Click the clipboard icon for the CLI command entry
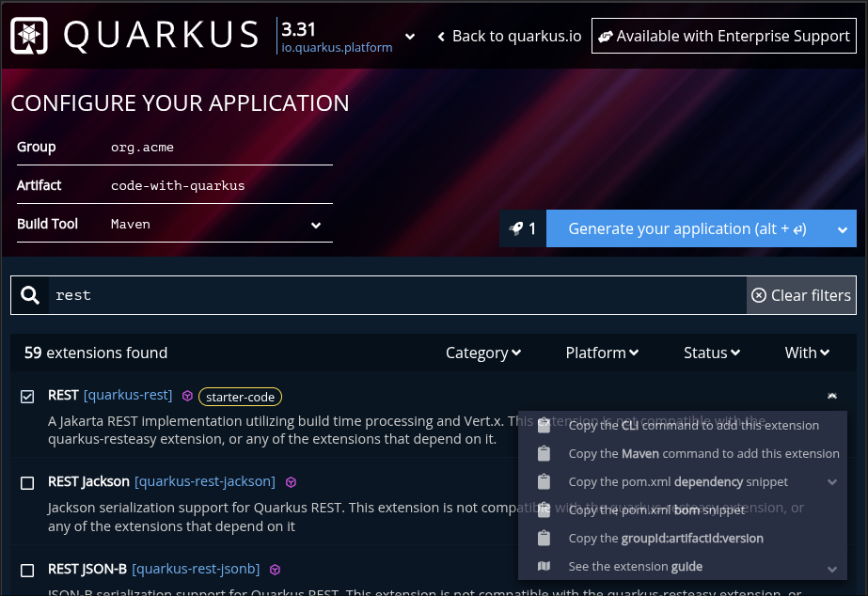 544,425
